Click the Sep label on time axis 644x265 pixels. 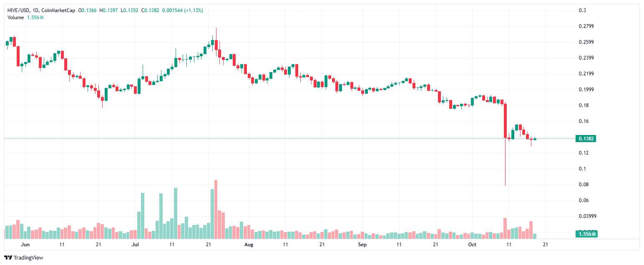point(362,245)
